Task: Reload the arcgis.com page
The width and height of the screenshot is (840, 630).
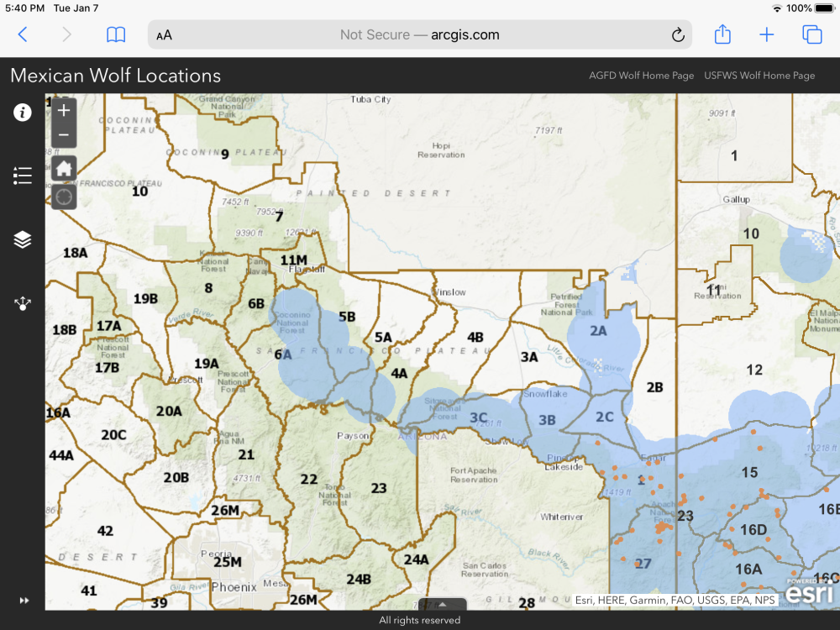Action: (x=677, y=34)
